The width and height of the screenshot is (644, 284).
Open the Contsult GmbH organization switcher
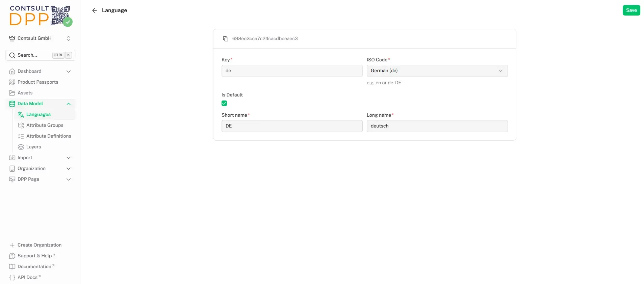point(40,38)
